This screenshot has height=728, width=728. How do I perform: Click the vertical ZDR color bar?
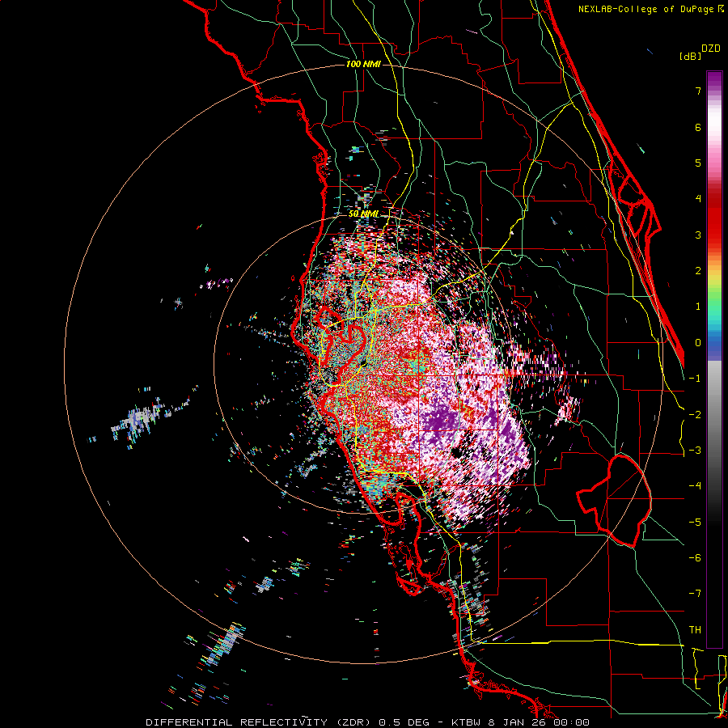[x=714, y=359]
